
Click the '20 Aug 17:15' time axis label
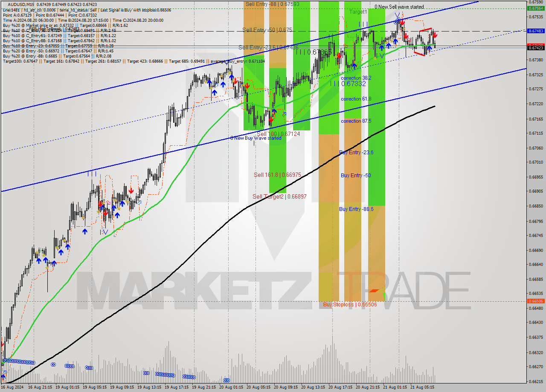(x=340, y=387)
